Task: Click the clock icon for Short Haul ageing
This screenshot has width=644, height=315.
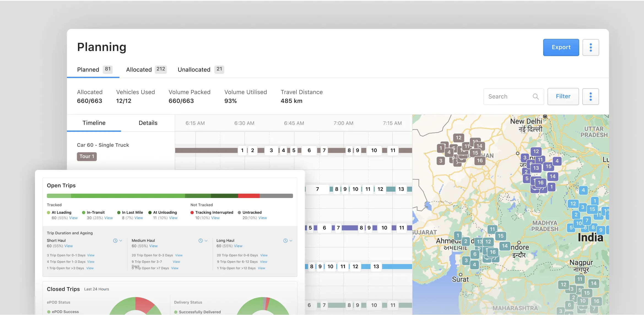Action: coord(115,240)
